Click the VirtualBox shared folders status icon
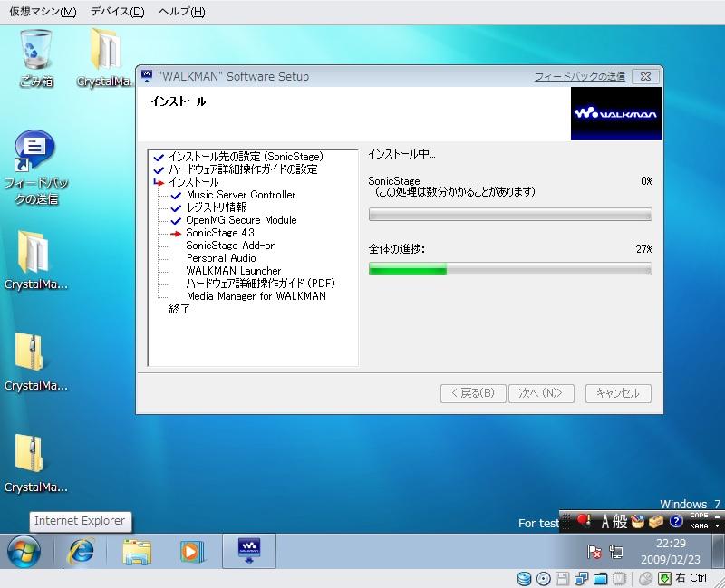The height and width of the screenshot is (588, 725). pos(599,578)
